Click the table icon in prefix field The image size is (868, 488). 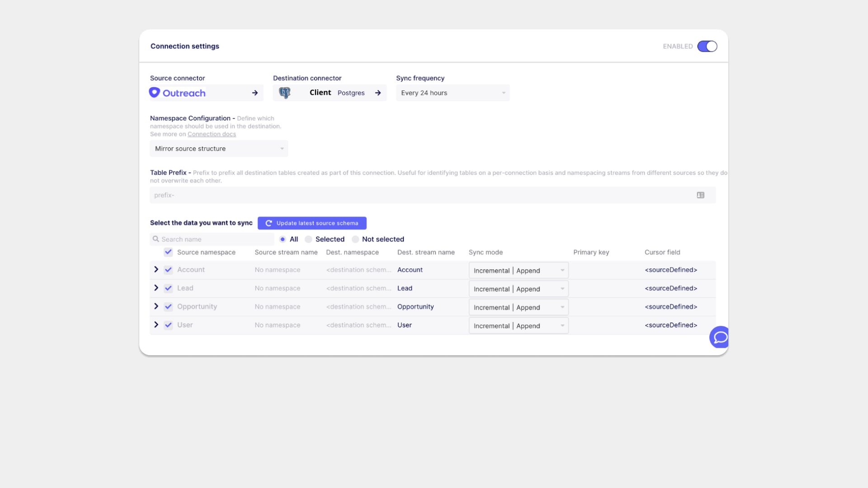(701, 195)
